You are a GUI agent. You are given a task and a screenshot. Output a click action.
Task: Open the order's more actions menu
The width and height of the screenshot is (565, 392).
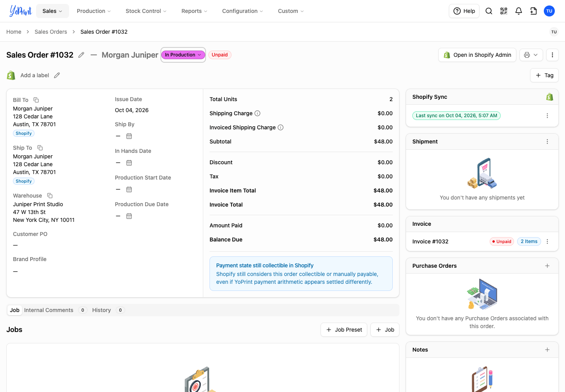pyautogui.click(x=552, y=55)
